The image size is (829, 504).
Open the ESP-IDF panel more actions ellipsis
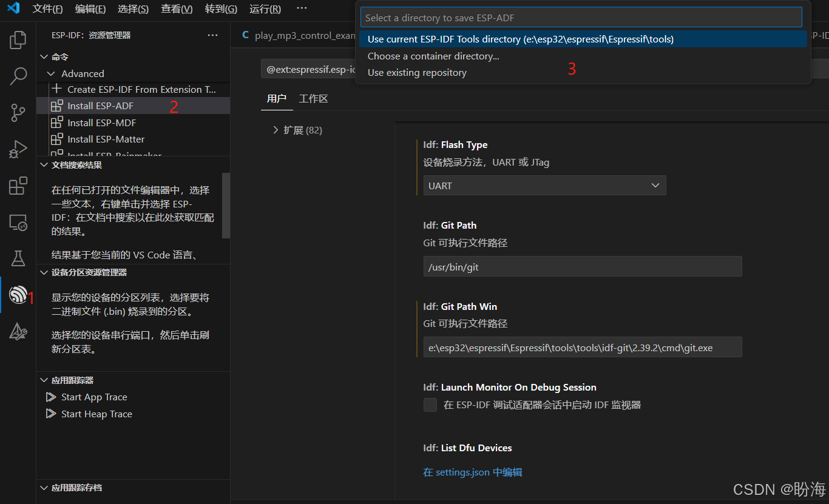coord(212,35)
